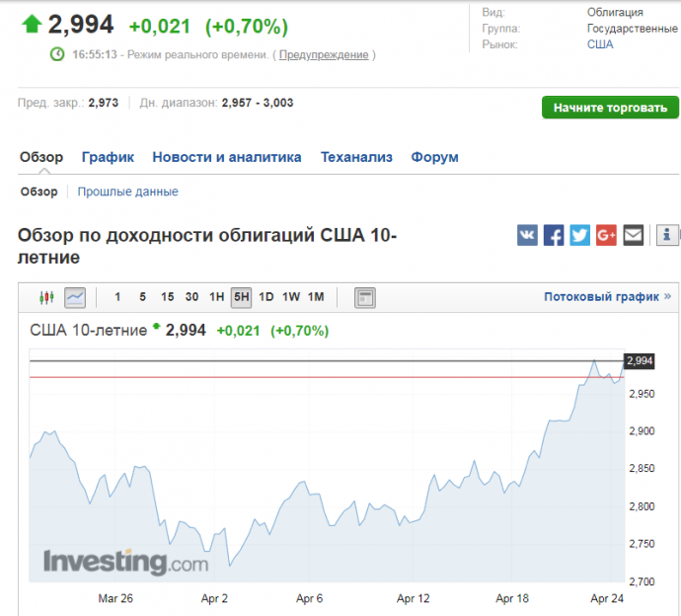Viewport: 681px width, 616px height.
Task: Open the info icon beside share buttons
Action: pos(667,235)
